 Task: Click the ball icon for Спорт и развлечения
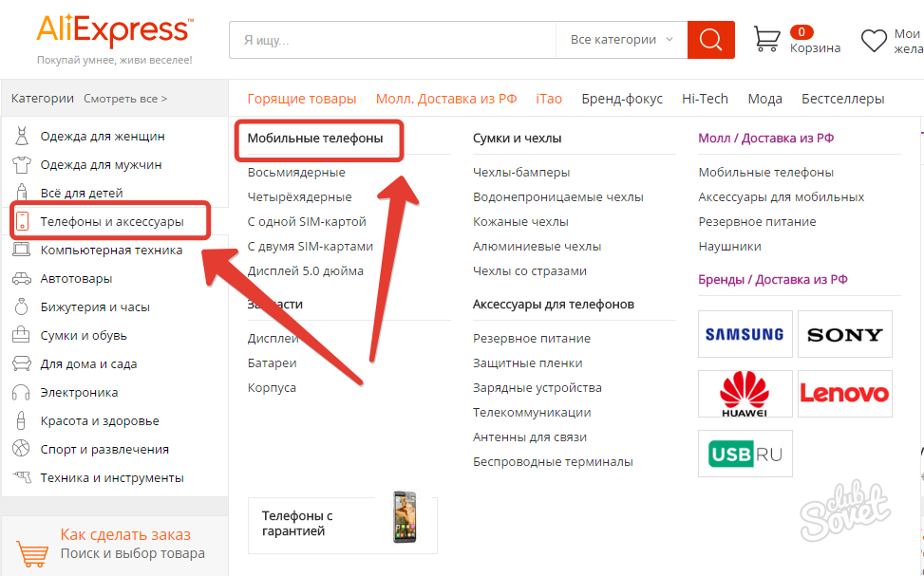click(21, 449)
